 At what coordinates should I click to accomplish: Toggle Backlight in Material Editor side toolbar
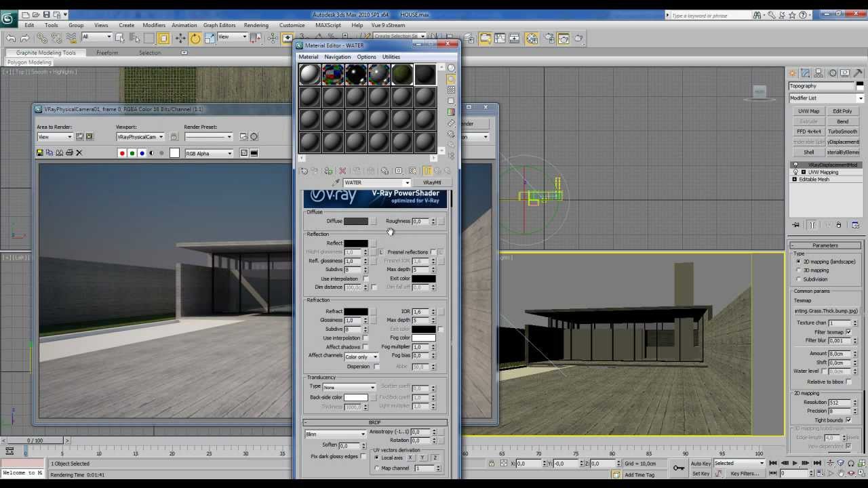[x=451, y=79]
